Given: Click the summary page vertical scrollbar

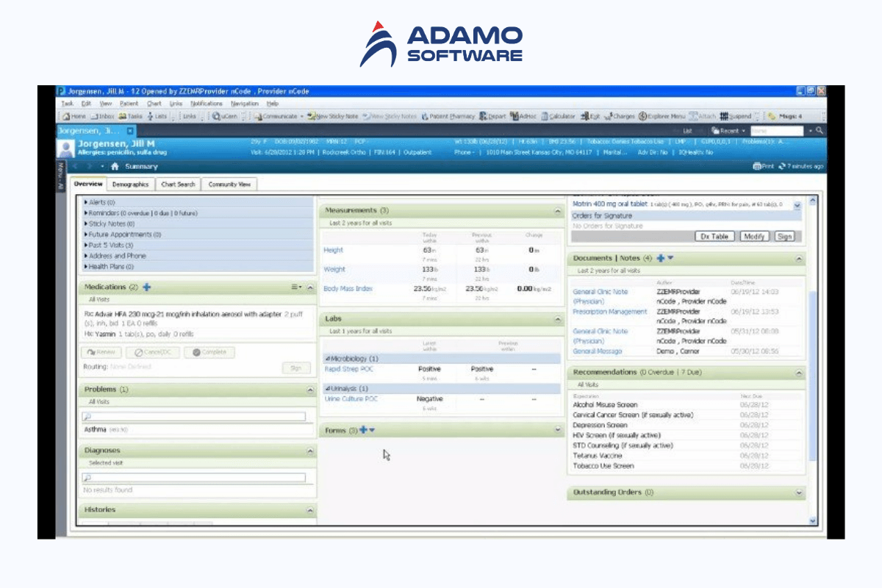Looking at the screenshot, I should [812, 367].
